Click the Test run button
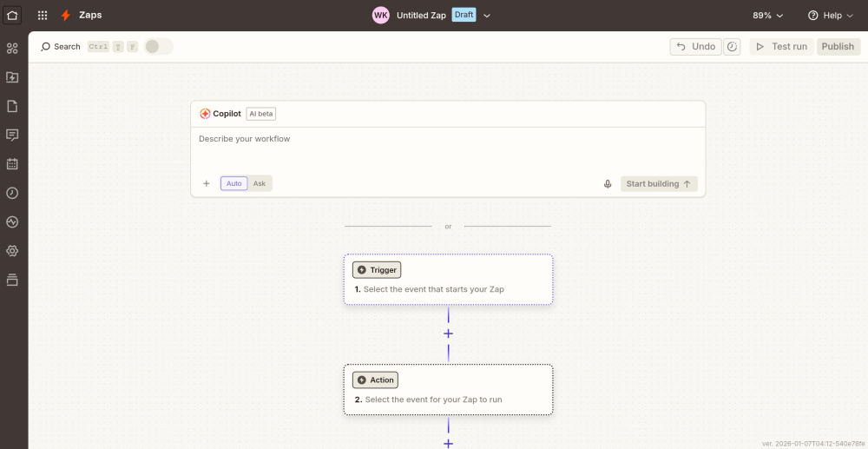Image resolution: width=868 pixels, height=449 pixels. 781,47
